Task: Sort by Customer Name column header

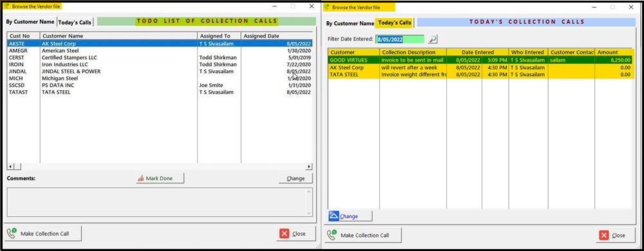Action: click(118, 36)
